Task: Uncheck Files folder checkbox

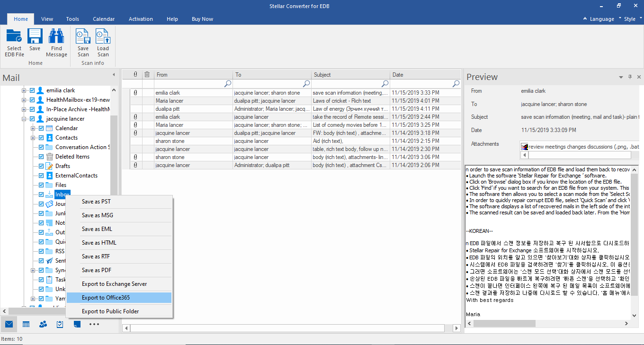Action: tap(41, 185)
